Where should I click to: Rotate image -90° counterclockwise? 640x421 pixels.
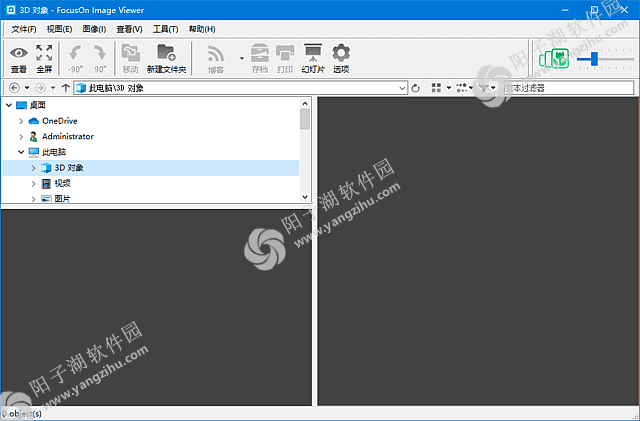pos(75,53)
